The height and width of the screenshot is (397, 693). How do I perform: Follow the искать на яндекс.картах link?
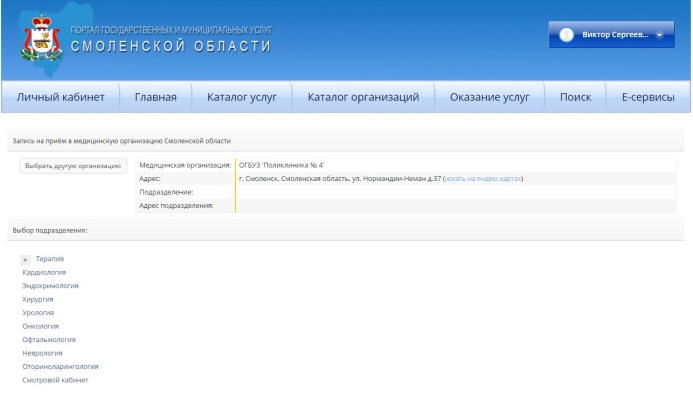tap(483, 179)
